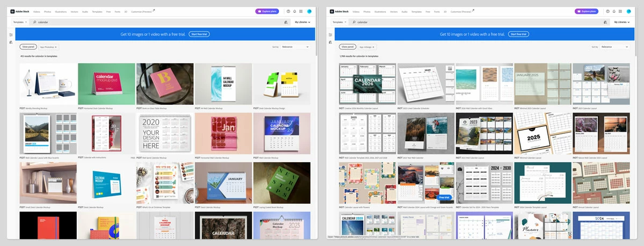Click the profile avatar in left window
644x246 pixels.
[309, 11]
